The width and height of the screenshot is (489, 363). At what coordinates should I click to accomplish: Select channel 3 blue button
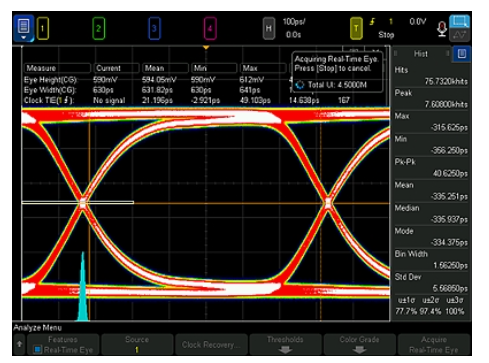(x=154, y=29)
